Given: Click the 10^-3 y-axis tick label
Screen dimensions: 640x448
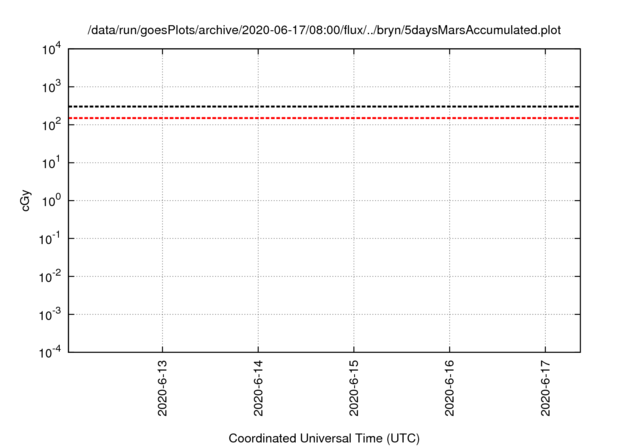Looking at the screenshot, I should (50, 315).
